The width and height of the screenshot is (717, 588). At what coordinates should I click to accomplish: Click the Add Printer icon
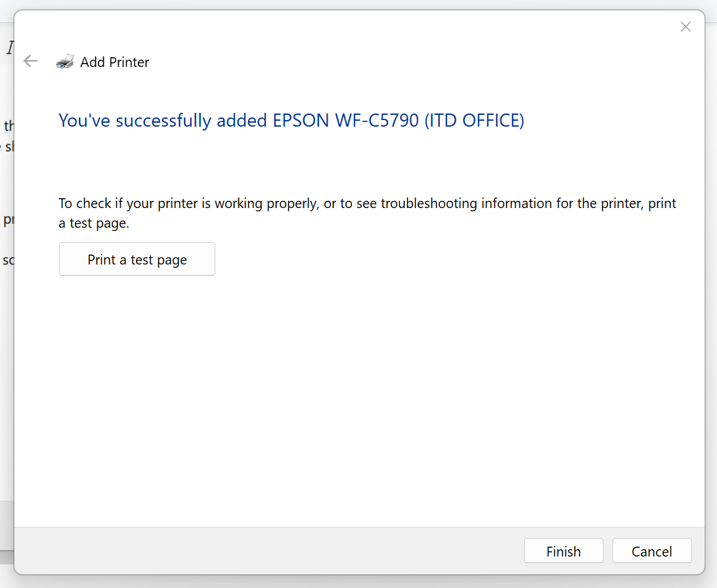coord(65,62)
